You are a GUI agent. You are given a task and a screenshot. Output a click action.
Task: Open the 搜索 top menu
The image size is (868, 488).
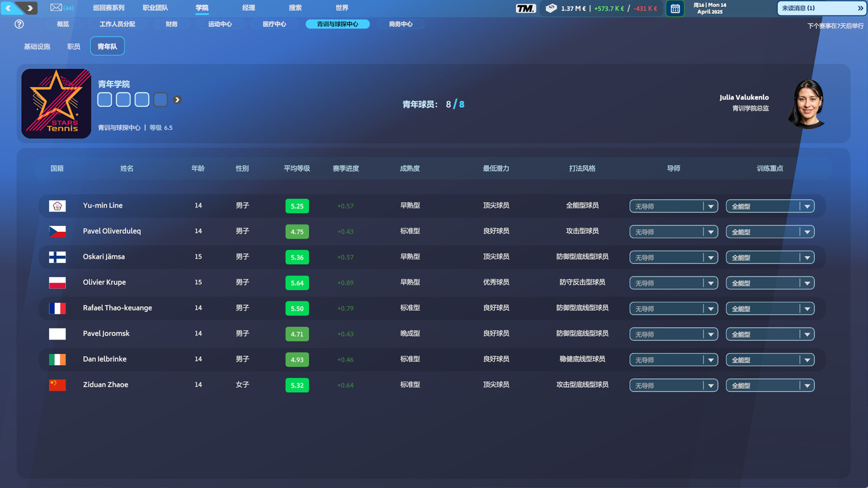tap(295, 8)
